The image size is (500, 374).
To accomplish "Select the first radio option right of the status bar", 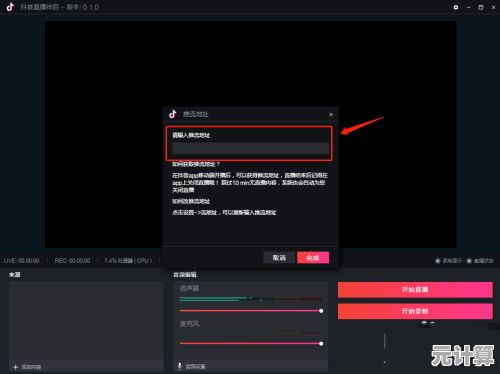I will coord(438,261).
